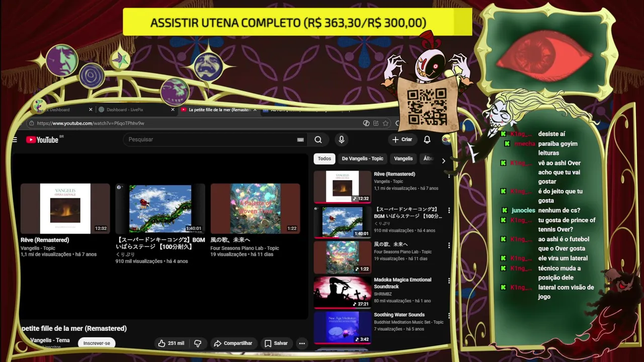
Task: Open the YouTube hamburger guide menu
Action: click(15, 140)
